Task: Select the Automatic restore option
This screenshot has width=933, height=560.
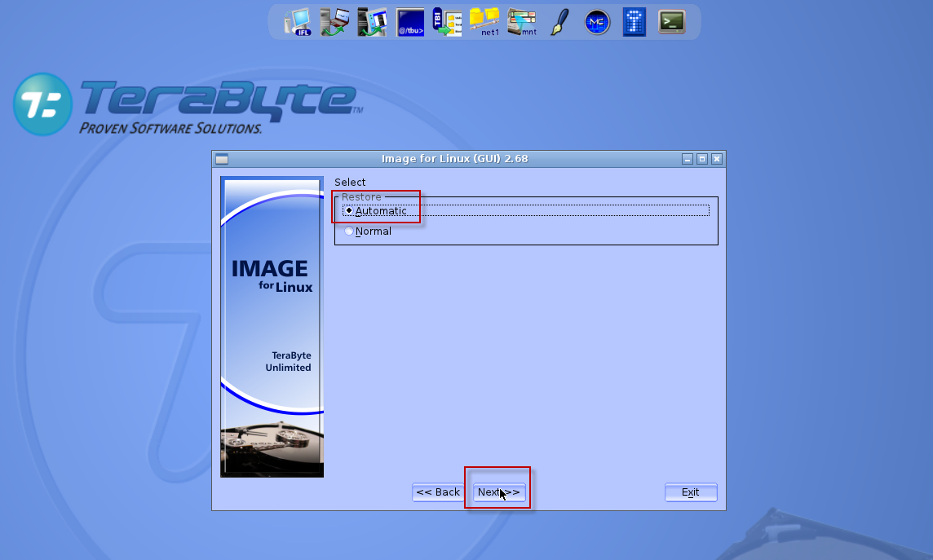Action: click(x=526, y=210)
